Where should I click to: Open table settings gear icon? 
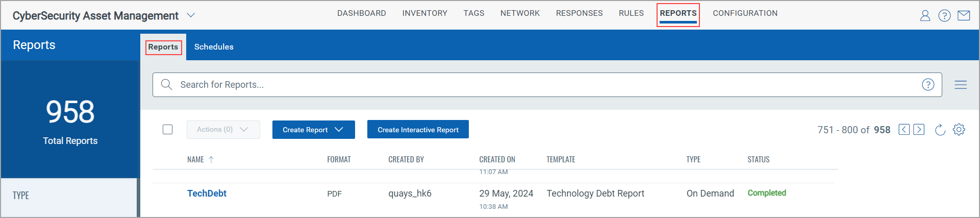pyautogui.click(x=959, y=130)
